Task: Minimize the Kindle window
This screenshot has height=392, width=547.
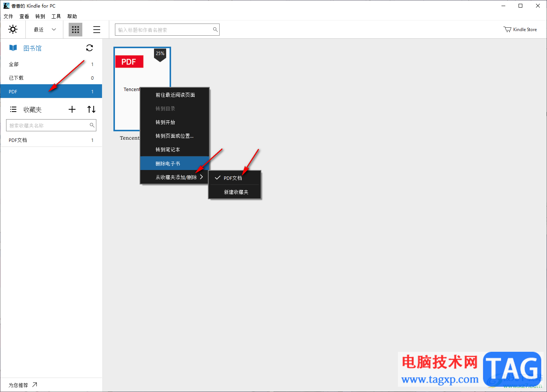Action: [503, 6]
